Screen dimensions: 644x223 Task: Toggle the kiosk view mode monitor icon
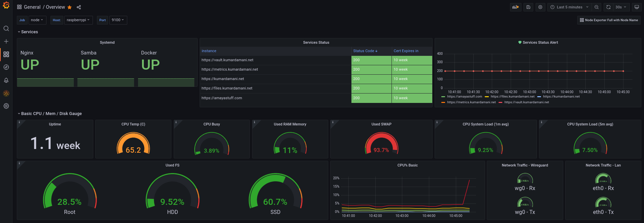tap(637, 7)
